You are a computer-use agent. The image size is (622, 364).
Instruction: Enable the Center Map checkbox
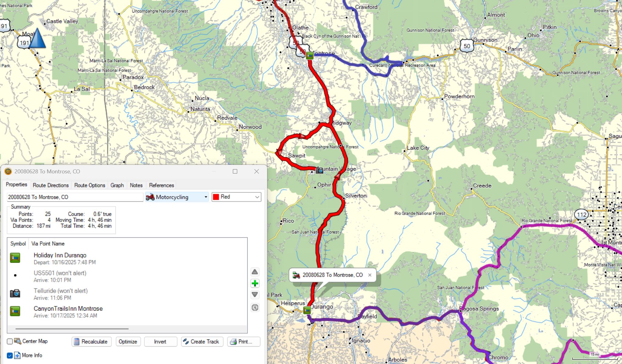point(10,342)
